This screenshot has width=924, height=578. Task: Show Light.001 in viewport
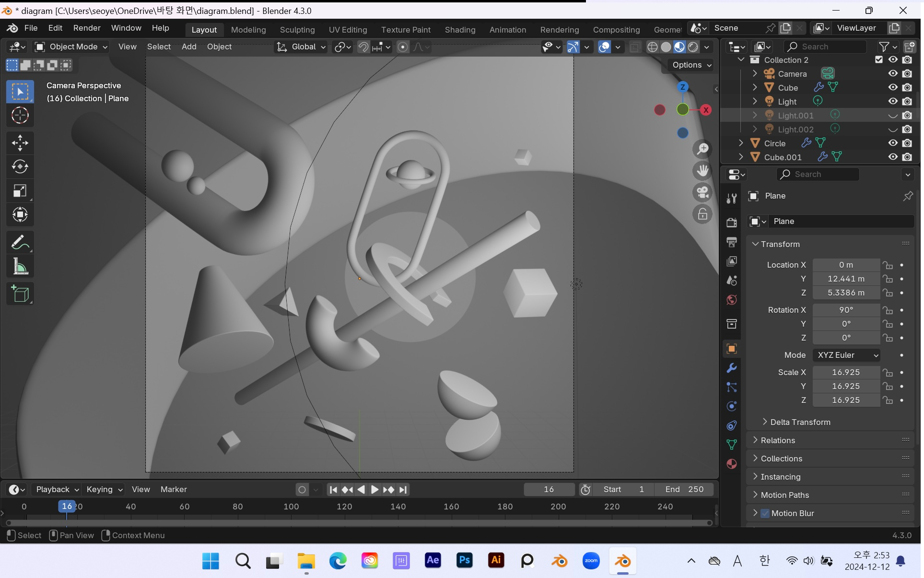(x=893, y=115)
